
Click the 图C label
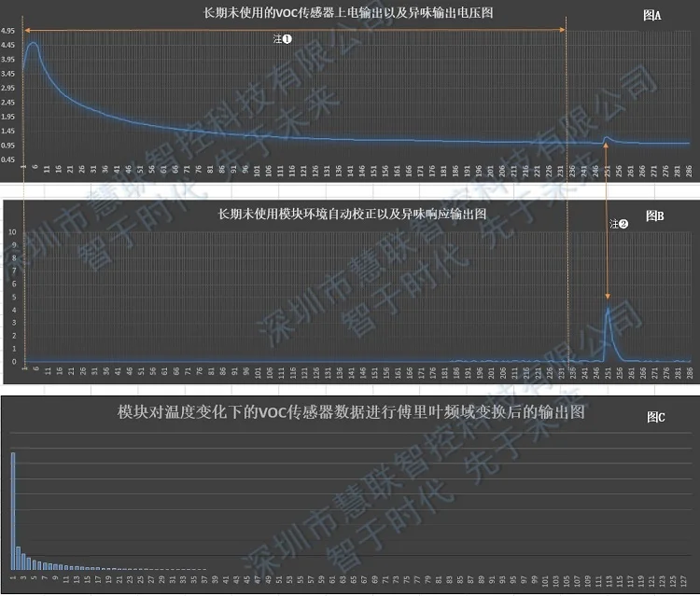pos(656,417)
